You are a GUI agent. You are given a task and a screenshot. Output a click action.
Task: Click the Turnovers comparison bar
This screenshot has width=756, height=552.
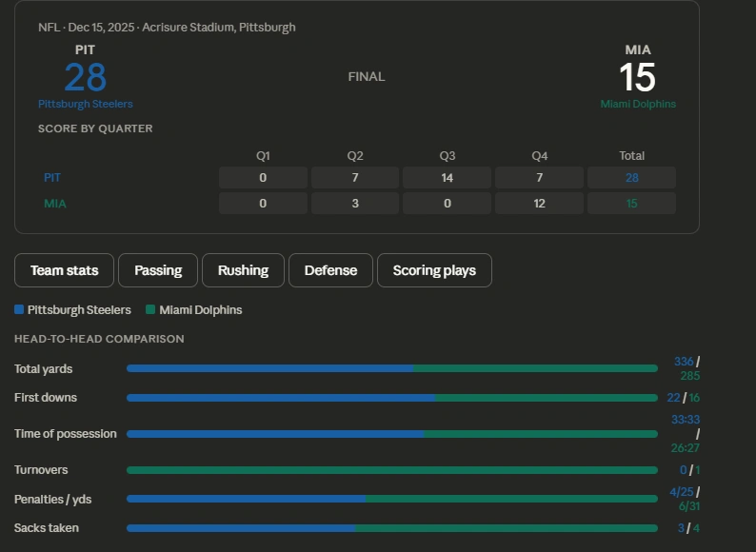pos(392,470)
